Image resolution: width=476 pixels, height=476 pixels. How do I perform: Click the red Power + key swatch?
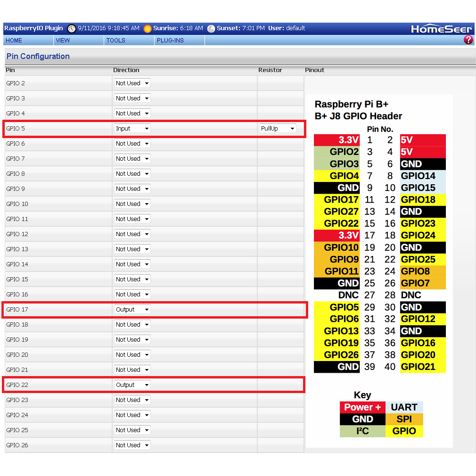click(x=362, y=407)
